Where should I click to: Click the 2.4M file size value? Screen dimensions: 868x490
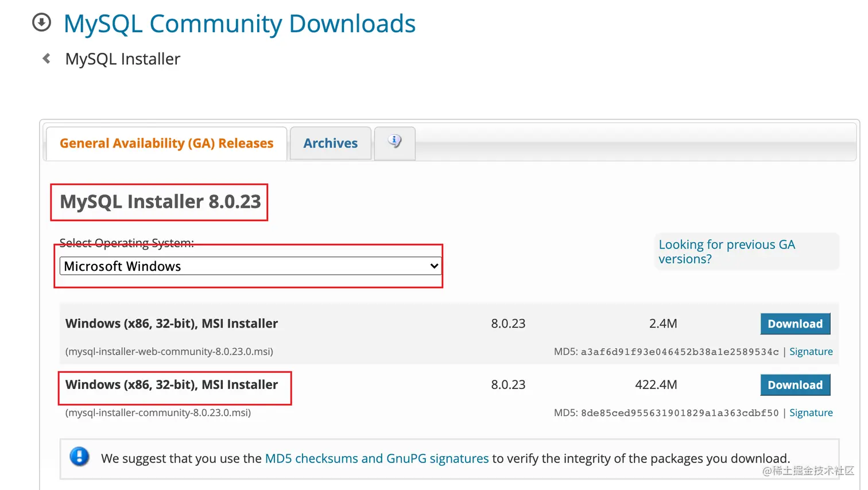click(x=663, y=324)
